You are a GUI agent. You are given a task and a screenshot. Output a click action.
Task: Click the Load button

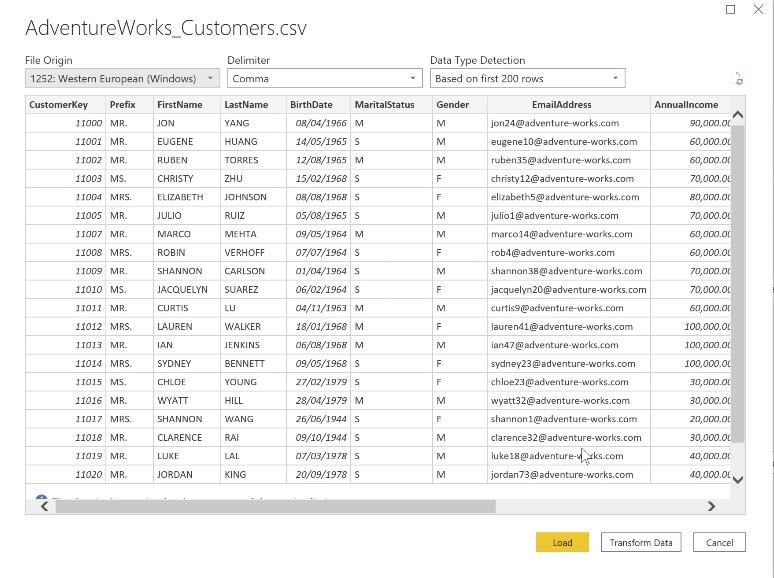point(562,542)
